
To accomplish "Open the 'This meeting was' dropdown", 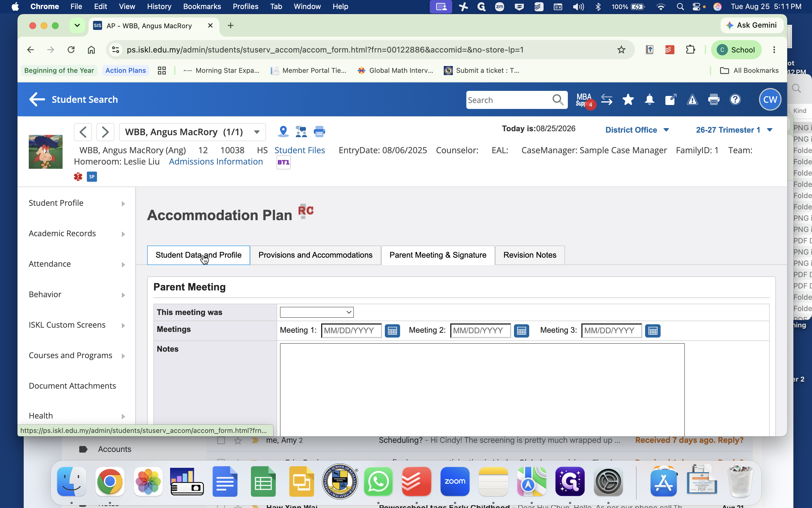I will pos(317,312).
